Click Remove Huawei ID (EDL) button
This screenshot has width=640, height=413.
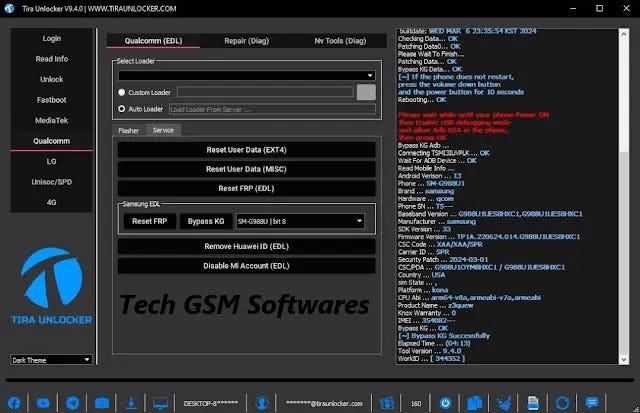tap(247, 246)
